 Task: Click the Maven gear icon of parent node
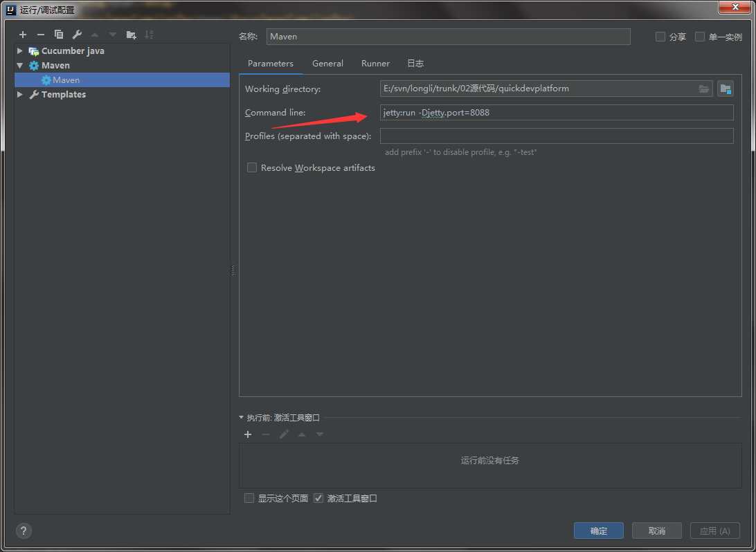(34, 66)
